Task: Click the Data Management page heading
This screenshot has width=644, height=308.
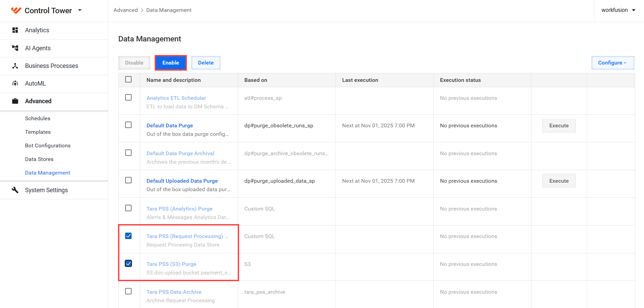Action: [x=150, y=39]
